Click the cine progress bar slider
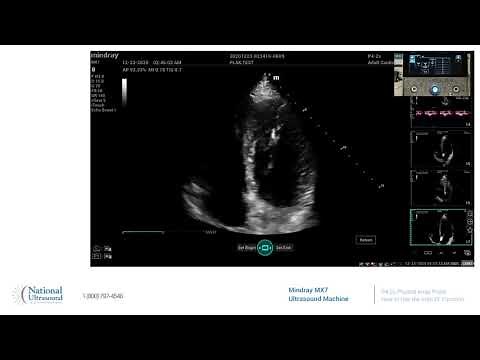The width and height of the screenshot is (480, 360). pos(143,232)
